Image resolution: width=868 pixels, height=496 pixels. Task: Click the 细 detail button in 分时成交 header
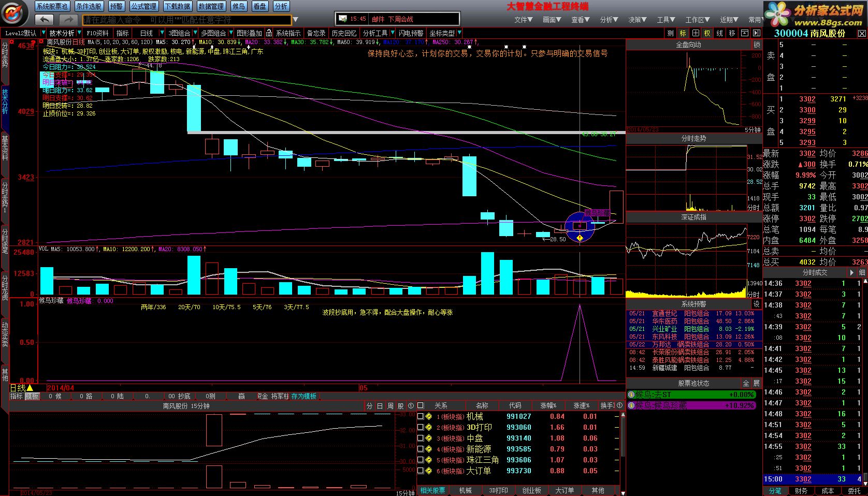[862, 272]
